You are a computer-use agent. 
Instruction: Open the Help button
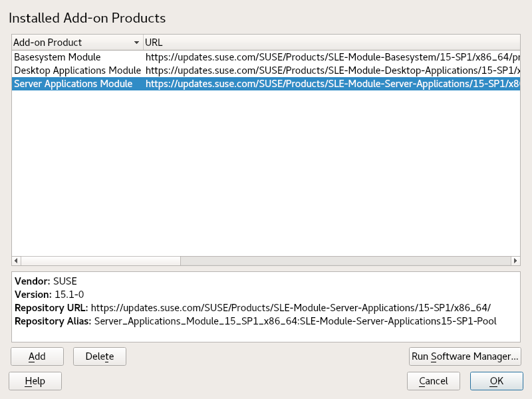(35, 381)
